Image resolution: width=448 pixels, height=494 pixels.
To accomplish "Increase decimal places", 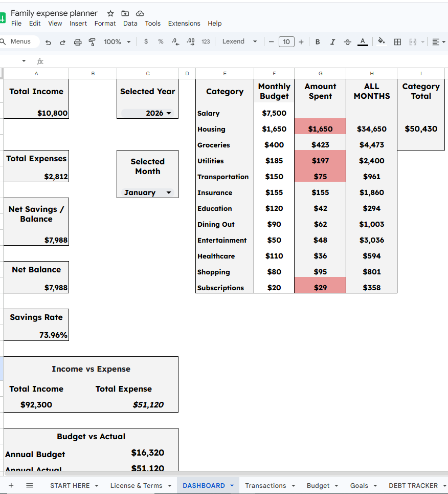I will point(190,41).
